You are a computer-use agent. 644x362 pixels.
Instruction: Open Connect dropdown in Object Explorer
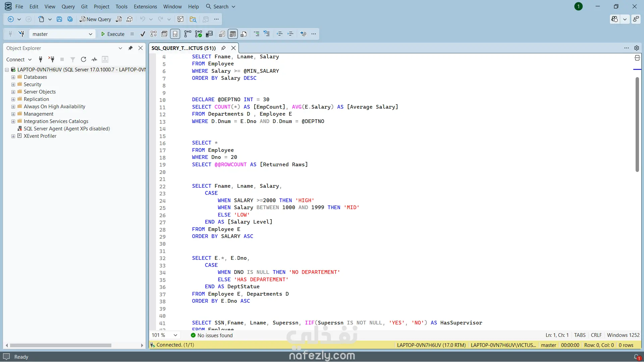pos(19,59)
